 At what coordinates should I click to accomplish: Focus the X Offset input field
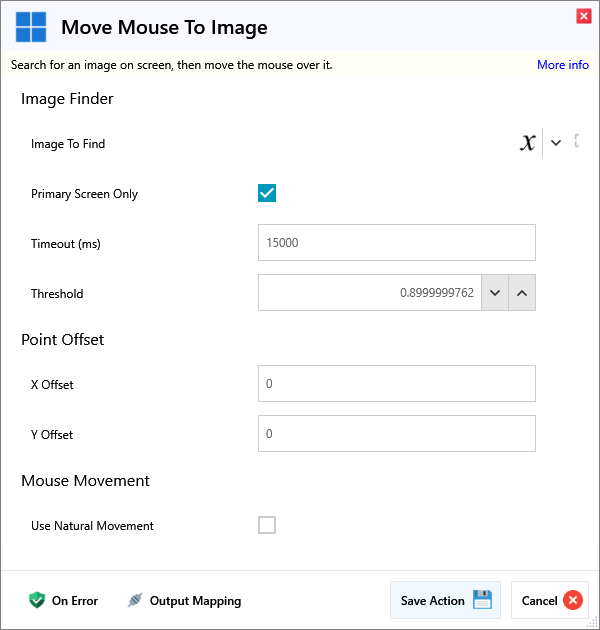pyautogui.click(x=396, y=384)
